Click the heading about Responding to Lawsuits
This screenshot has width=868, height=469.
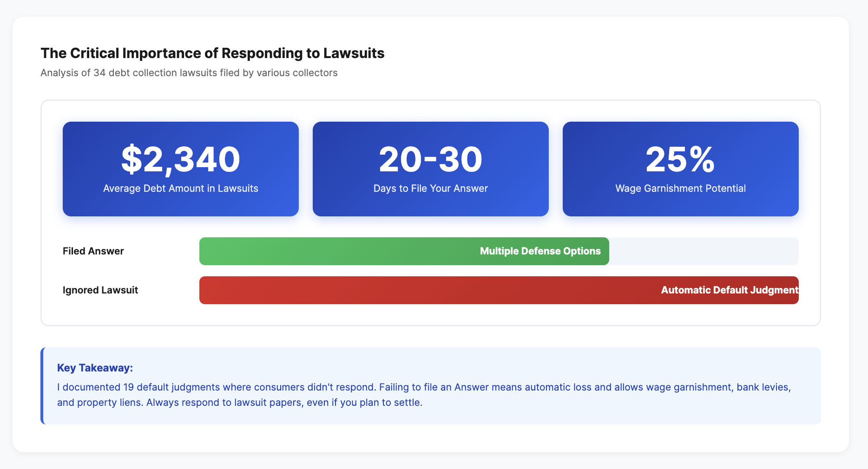(x=212, y=53)
